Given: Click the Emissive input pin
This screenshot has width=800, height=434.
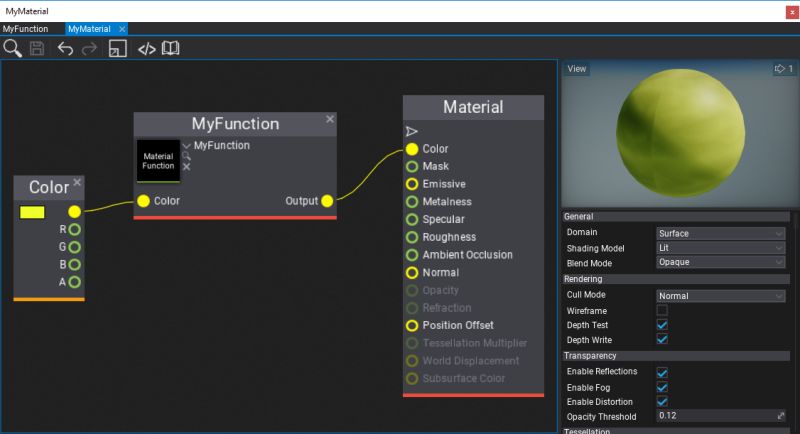Looking at the screenshot, I should (x=412, y=184).
